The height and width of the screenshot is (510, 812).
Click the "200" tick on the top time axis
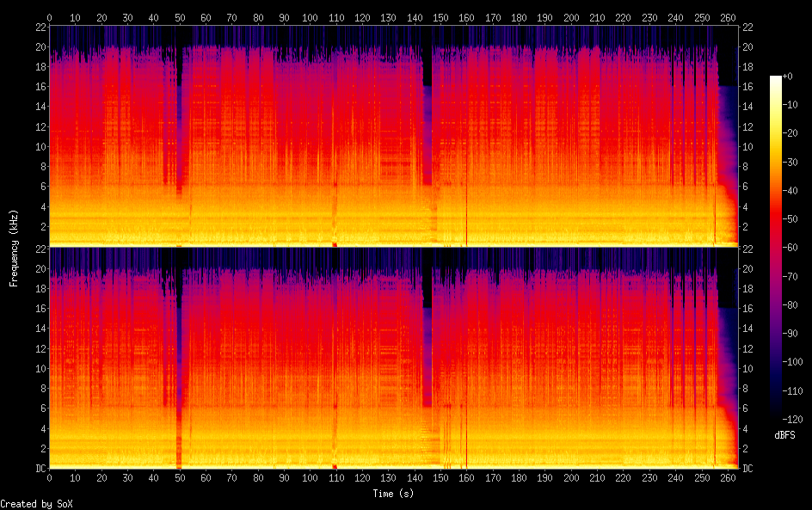(571, 17)
